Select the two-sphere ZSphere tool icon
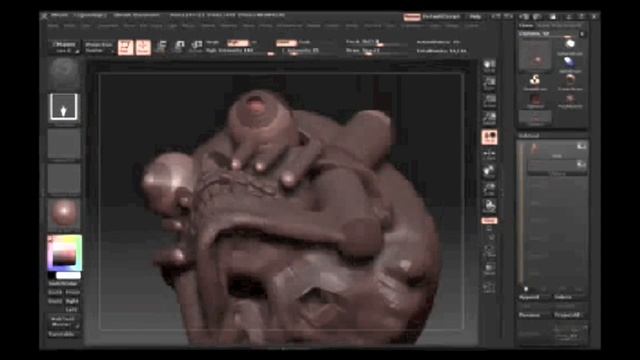 click(x=535, y=81)
